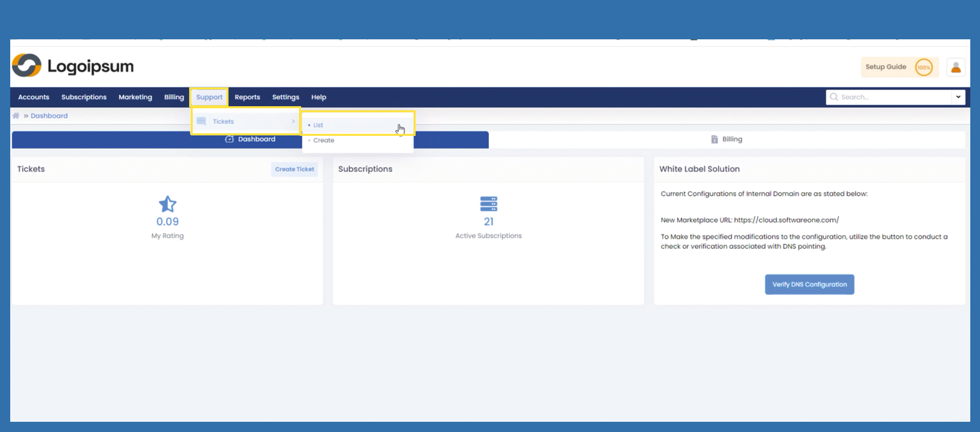Expand the Tickets submenu chevron
Screen dimensions: 980x432
[x=293, y=122]
